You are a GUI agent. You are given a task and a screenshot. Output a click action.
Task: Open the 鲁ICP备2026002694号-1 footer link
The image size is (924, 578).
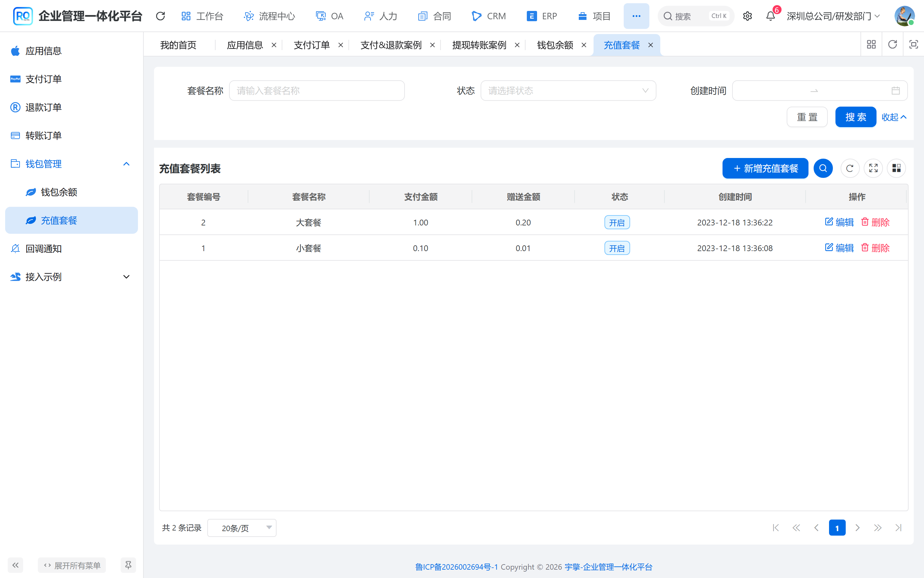pos(456,567)
